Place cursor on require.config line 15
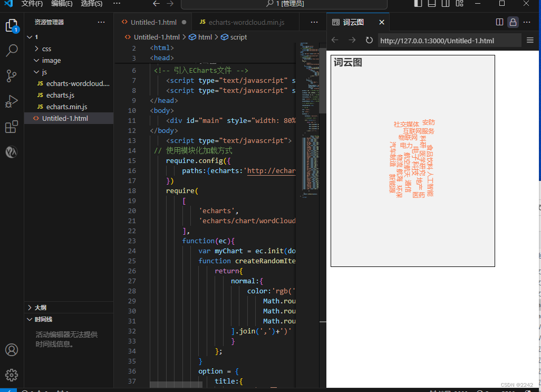Screen dimensions: 541x392 198,161
